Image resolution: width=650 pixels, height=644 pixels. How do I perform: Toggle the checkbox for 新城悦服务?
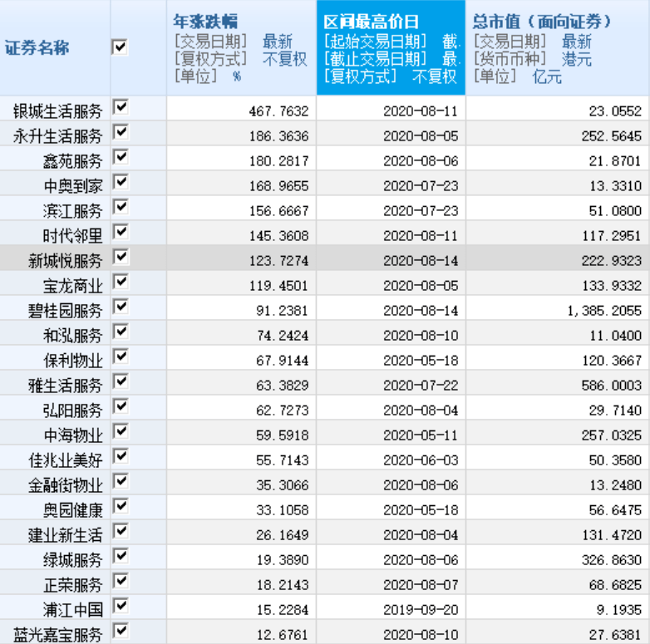[121, 257]
